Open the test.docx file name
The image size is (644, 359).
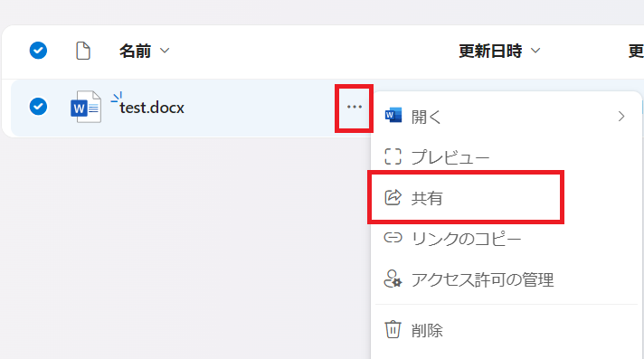(x=152, y=108)
